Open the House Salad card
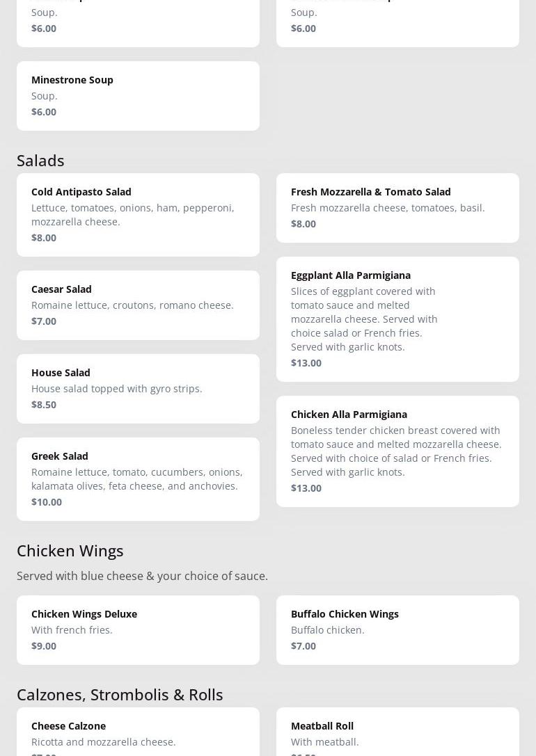Screen dimensions: 536x756 point(138,388)
